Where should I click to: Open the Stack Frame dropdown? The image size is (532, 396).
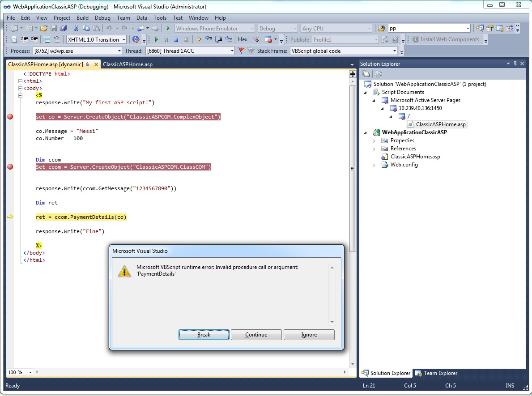point(395,51)
